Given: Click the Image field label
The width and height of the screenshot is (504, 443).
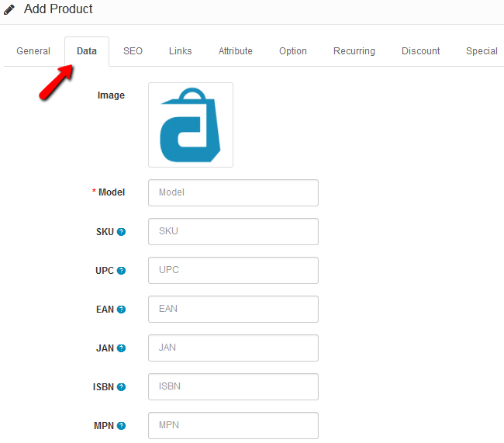Looking at the screenshot, I should pyautogui.click(x=111, y=95).
